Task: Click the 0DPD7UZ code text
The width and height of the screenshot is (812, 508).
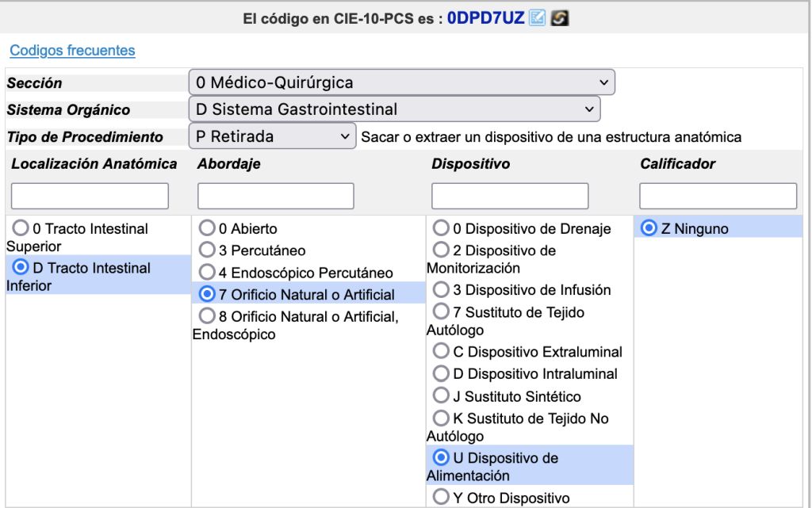Action: click(x=485, y=17)
